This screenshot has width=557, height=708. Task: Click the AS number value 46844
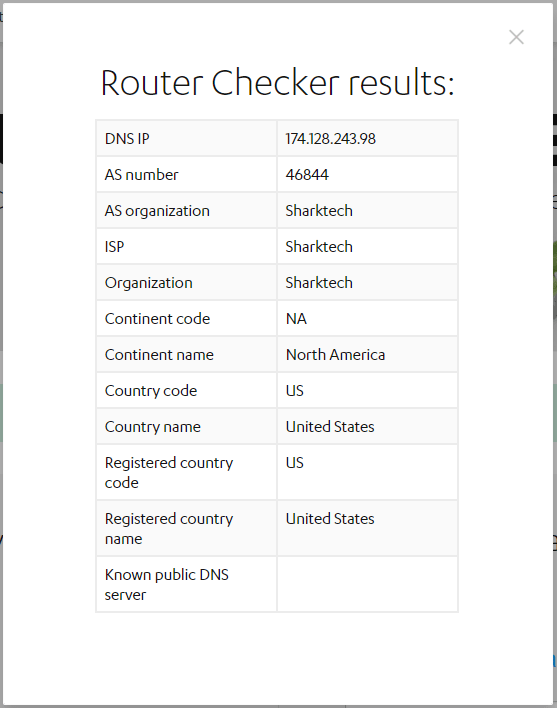[307, 175]
